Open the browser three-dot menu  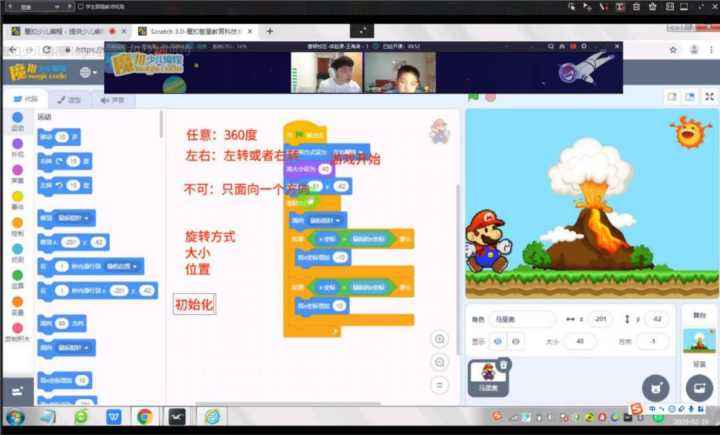[711, 50]
